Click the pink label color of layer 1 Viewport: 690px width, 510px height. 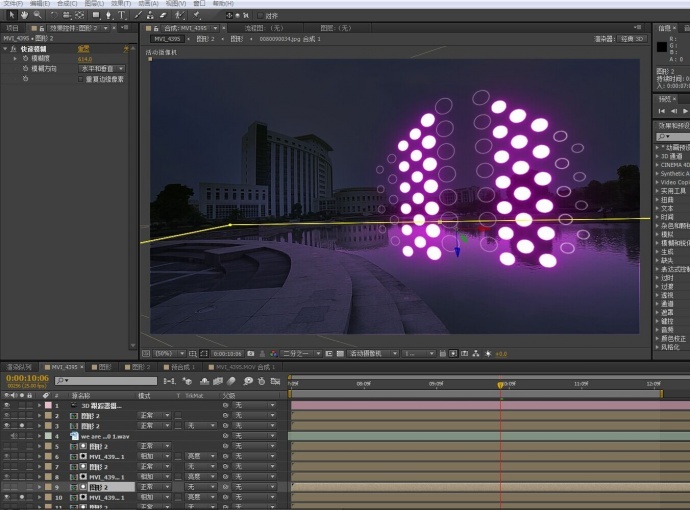coord(47,406)
